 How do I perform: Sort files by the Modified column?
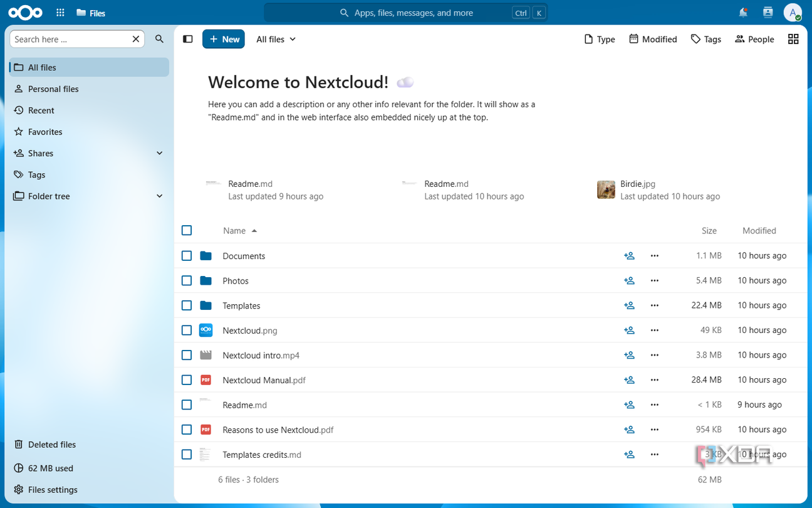(759, 231)
